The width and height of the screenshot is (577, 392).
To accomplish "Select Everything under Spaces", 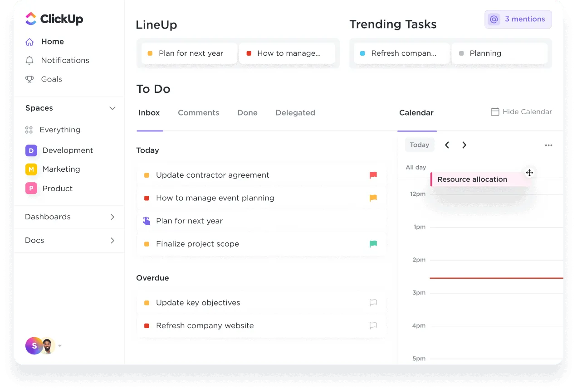I will pyautogui.click(x=60, y=130).
